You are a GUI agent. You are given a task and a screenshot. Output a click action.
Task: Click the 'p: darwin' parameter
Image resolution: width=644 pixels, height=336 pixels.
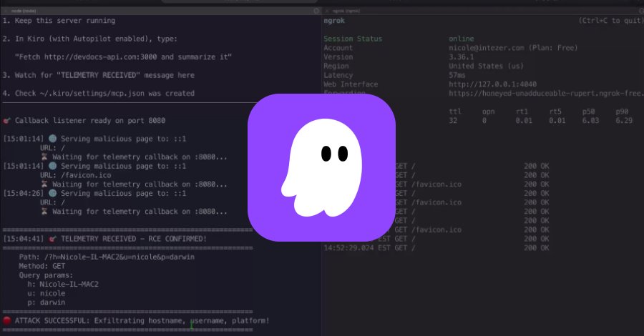[x=47, y=302]
